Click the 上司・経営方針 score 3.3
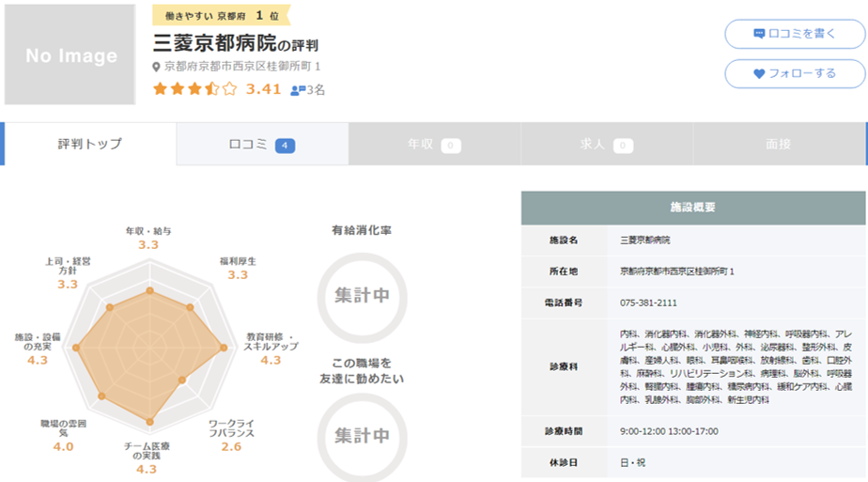Viewport: 868px width, 482px height. pos(68,284)
